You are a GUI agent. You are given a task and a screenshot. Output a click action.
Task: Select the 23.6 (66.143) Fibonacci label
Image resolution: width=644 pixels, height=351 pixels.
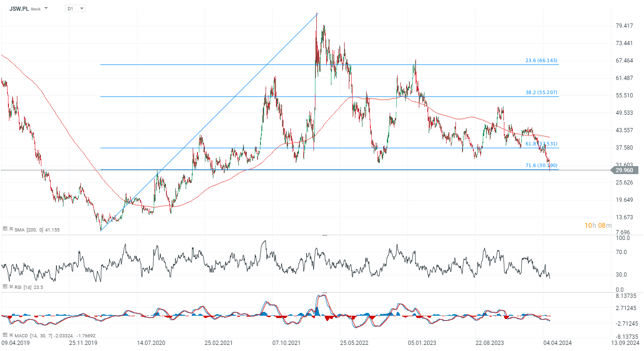(x=542, y=61)
